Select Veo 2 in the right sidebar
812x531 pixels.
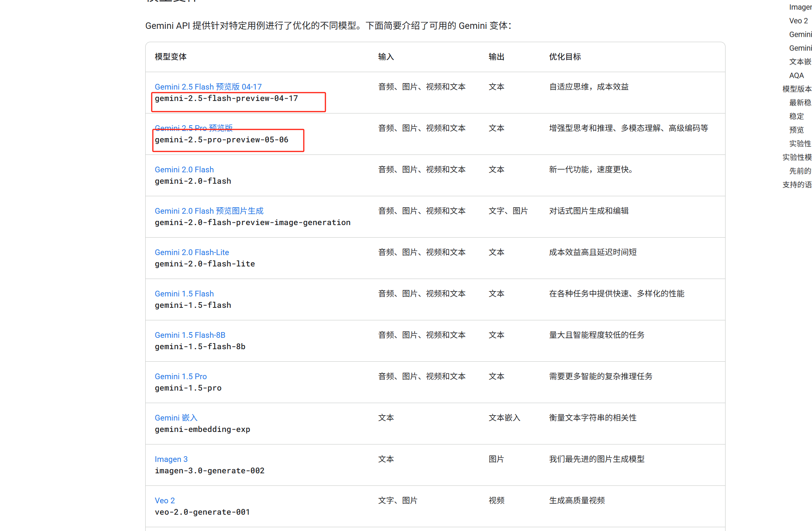(x=798, y=21)
